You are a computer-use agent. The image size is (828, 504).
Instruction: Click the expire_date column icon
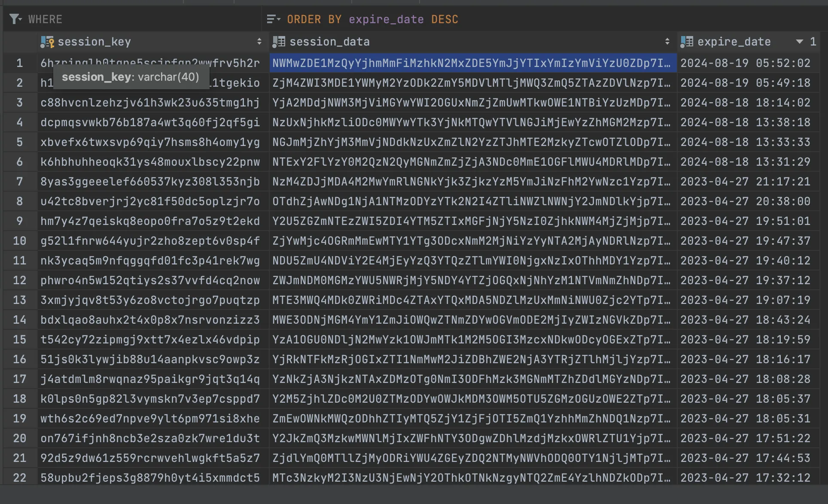pyautogui.click(x=687, y=42)
